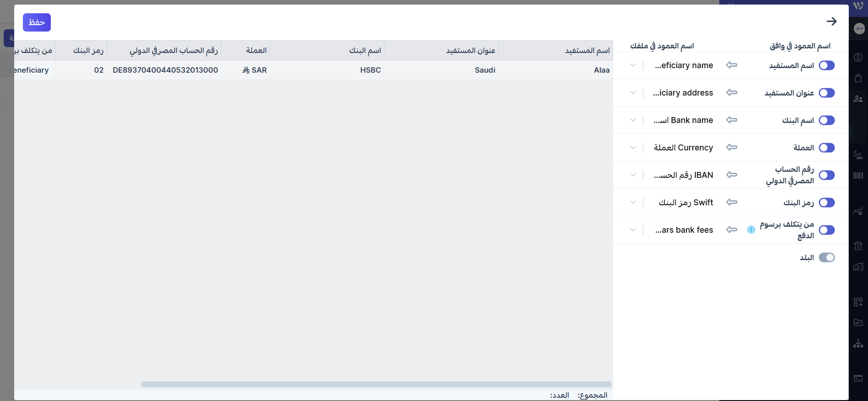Click the mapping arrow next to Swift
This screenshot has height=401, width=868.
pyautogui.click(x=732, y=202)
